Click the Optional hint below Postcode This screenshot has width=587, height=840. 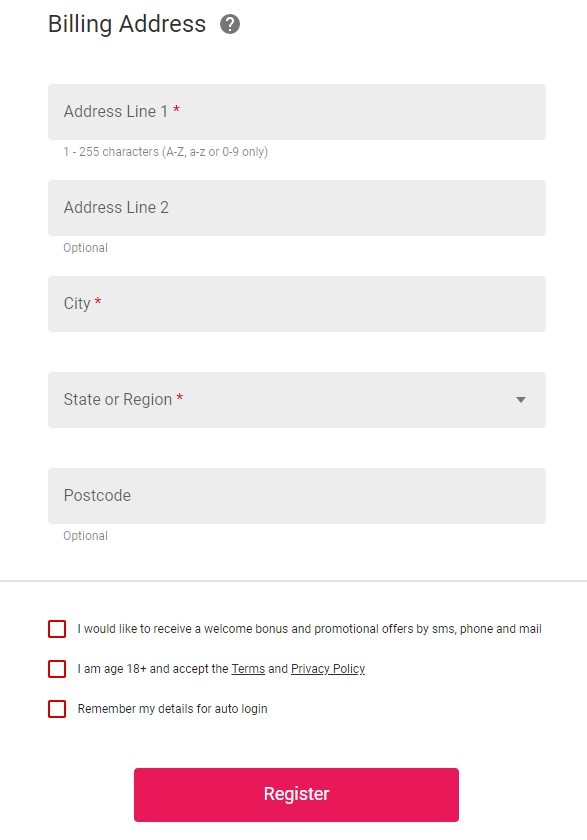coord(86,536)
